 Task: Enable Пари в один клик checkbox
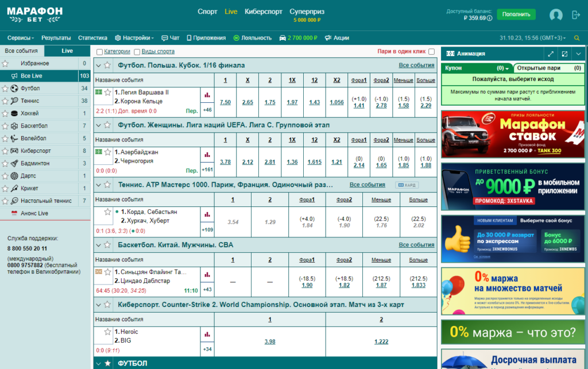[x=432, y=51]
